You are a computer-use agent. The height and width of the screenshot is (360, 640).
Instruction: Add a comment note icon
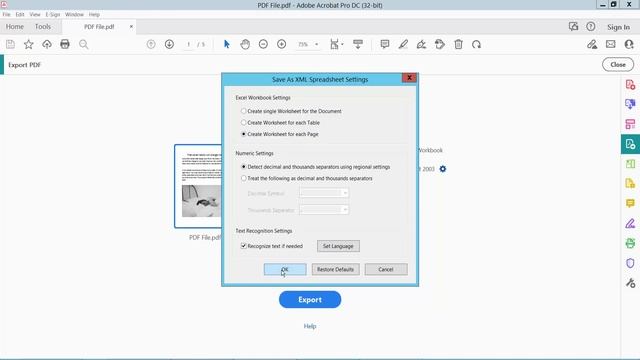click(x=384, y=44)
